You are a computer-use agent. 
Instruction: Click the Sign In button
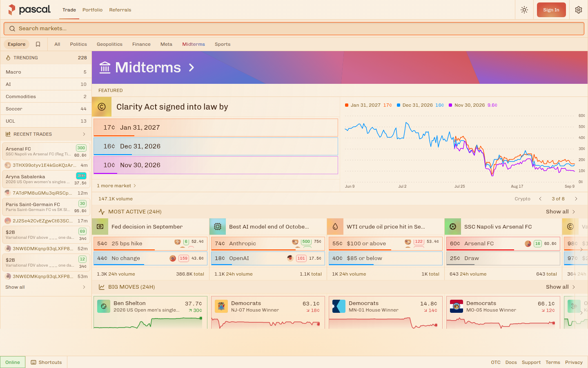click(x=551, y=10)
